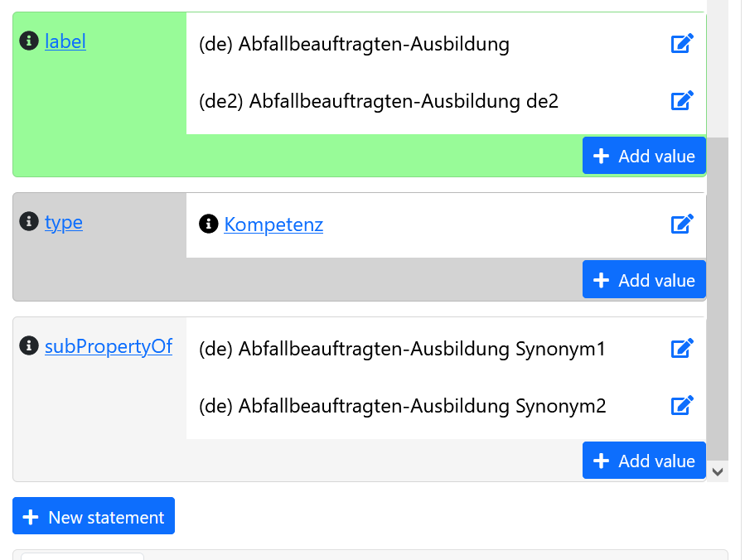Click the info icon next to subPropertyOf
This screenshot has width=745, height=560.
pos(29,346)
